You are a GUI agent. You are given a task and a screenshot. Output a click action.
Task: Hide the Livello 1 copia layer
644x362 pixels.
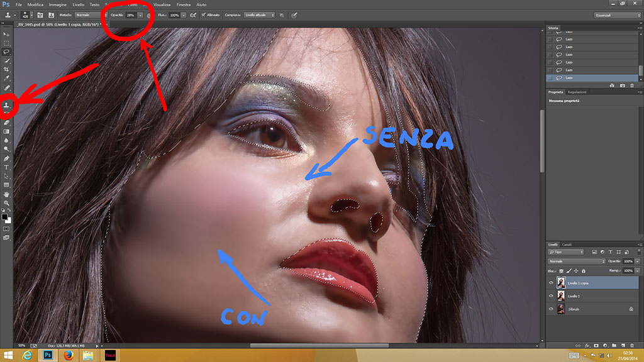pos(551,283)
